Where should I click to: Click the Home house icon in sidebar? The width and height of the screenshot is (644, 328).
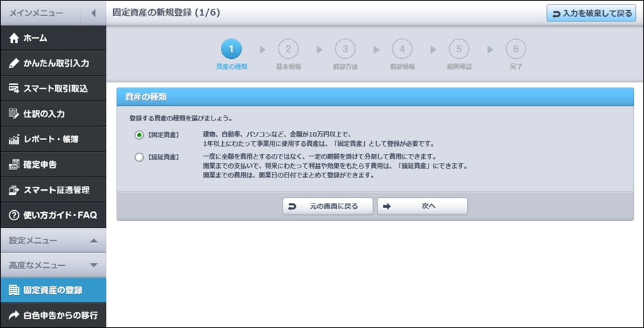14,38
